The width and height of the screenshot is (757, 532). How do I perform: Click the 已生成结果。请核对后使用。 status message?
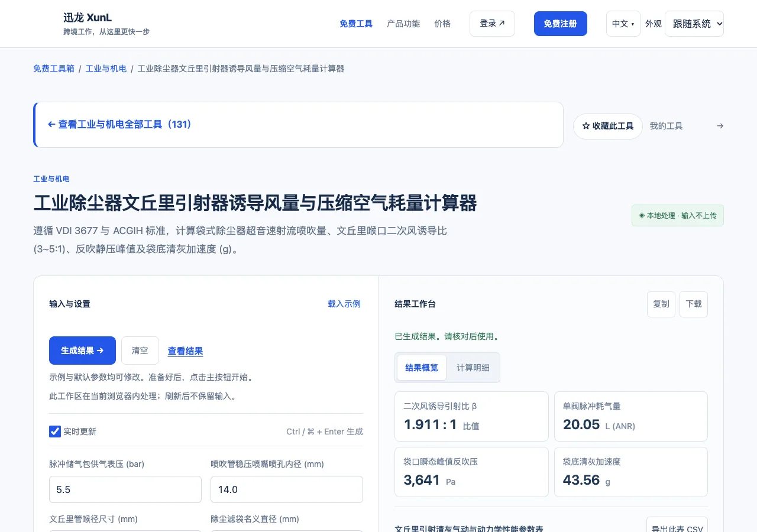[x=447, y=336]
